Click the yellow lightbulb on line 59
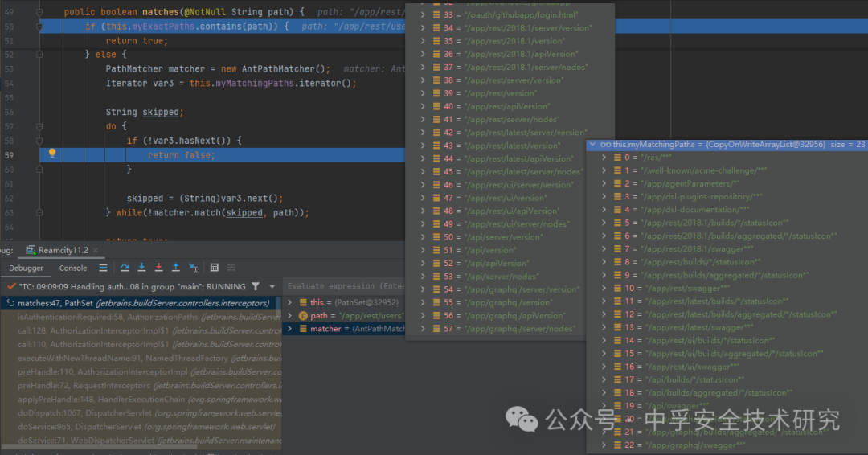Image resolution: width=868 pixels, height=455 pixels. [52, 154]
